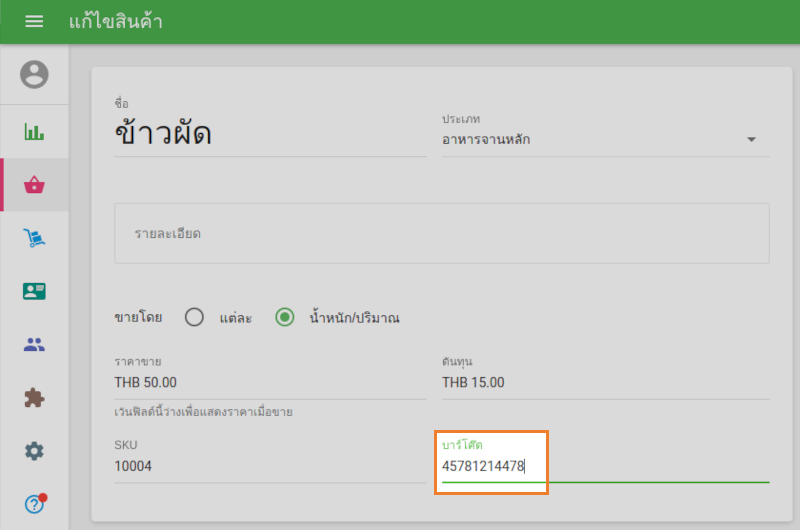Click the บาร์โค้ด barcode field
This screenshot has width=800, height=530.
(x=606, y=466)
